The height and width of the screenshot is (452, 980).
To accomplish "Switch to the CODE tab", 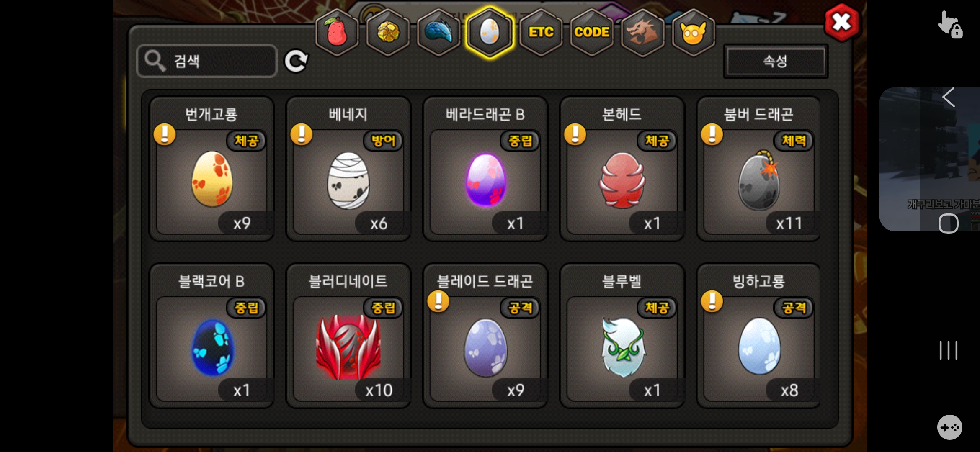I will click(x=591, y=32).
